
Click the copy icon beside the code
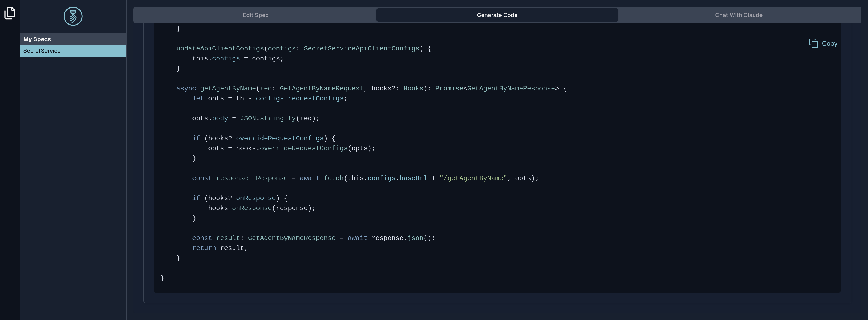(x=813, y=43)
